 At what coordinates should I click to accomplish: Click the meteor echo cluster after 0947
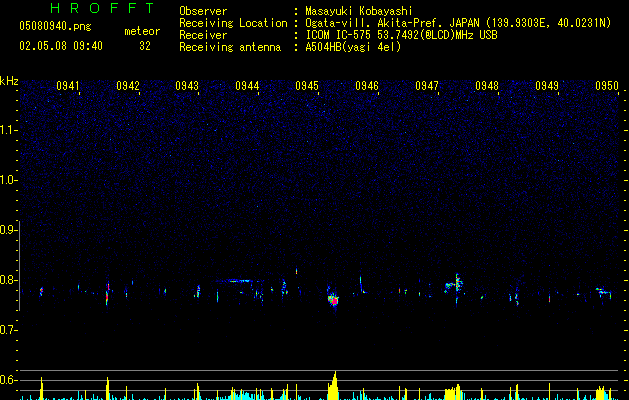(x=455, y=286)
